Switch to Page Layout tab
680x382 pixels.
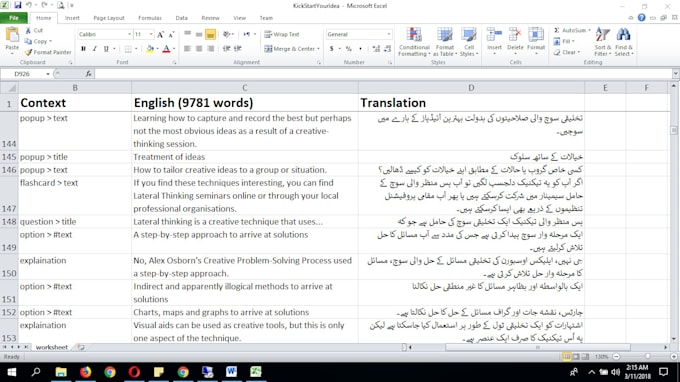tap(109, 18)
